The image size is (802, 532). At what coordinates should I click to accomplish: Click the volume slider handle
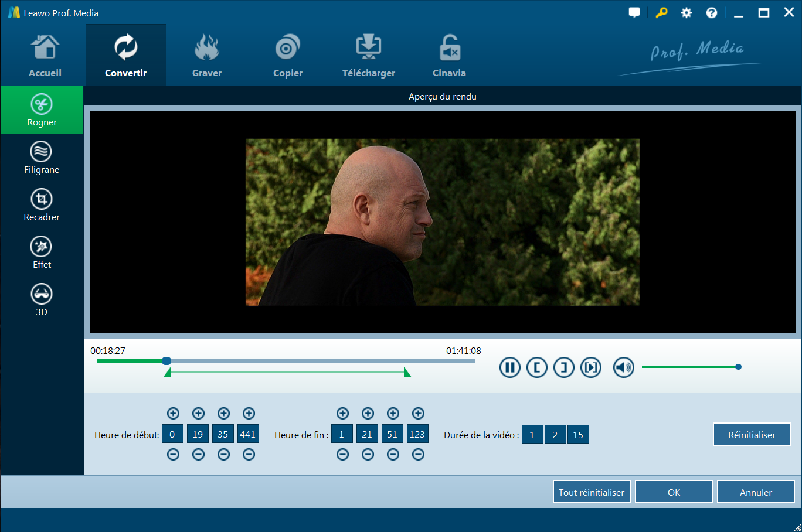(x=738, y=367)
